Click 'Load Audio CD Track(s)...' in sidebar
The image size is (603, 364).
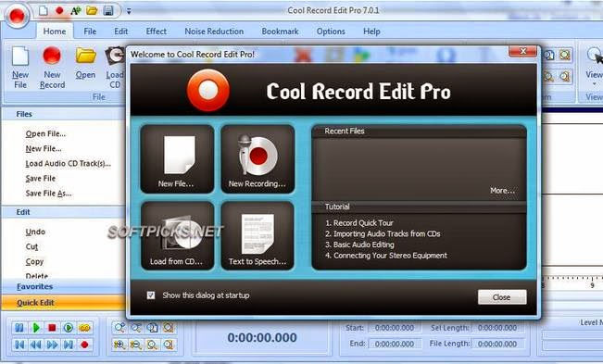(68, 163)
